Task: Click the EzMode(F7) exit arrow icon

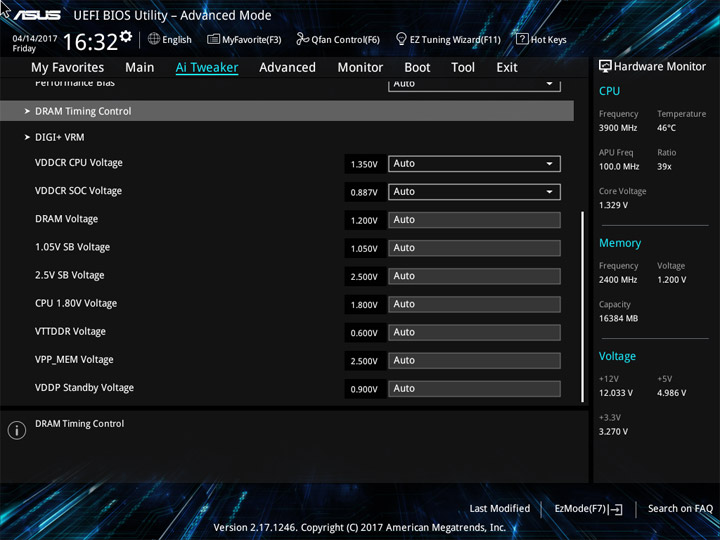Action: coord(616,509)
